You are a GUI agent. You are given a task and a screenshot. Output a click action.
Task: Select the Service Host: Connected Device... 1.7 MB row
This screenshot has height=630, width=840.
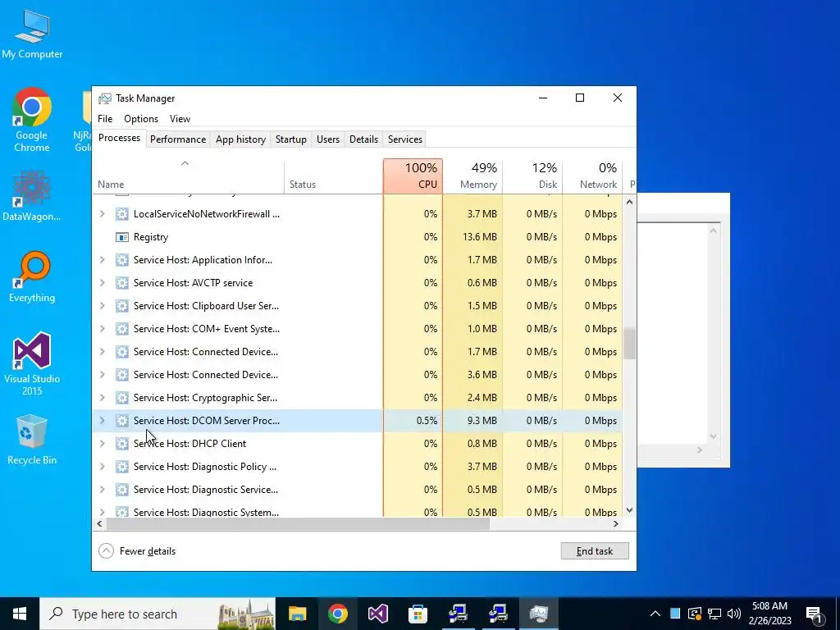pos(358,352)
